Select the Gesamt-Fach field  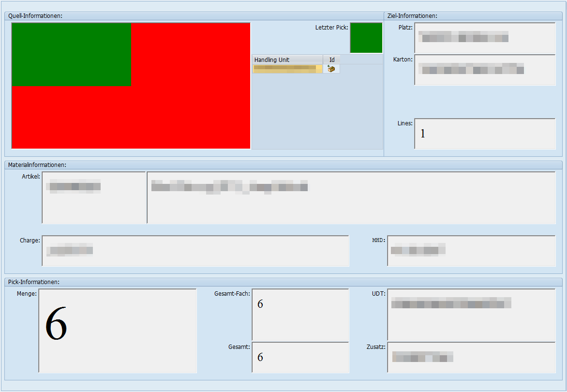tap(300, 315)
